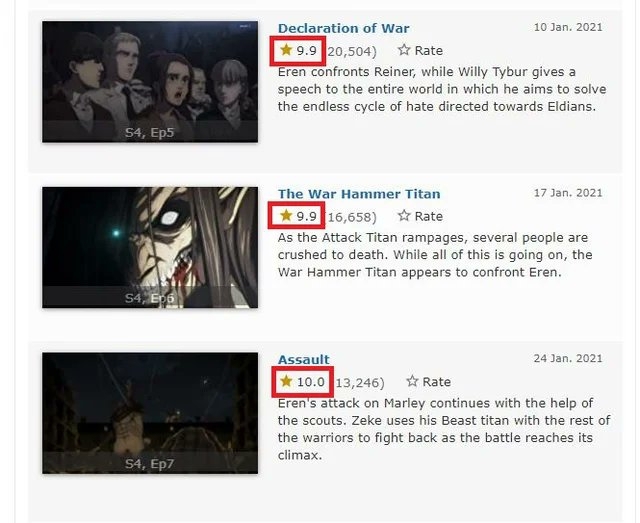Click the Rate label for The War Hammer Titan
Viewport: 640px width, 523px height.
point(429,216)
